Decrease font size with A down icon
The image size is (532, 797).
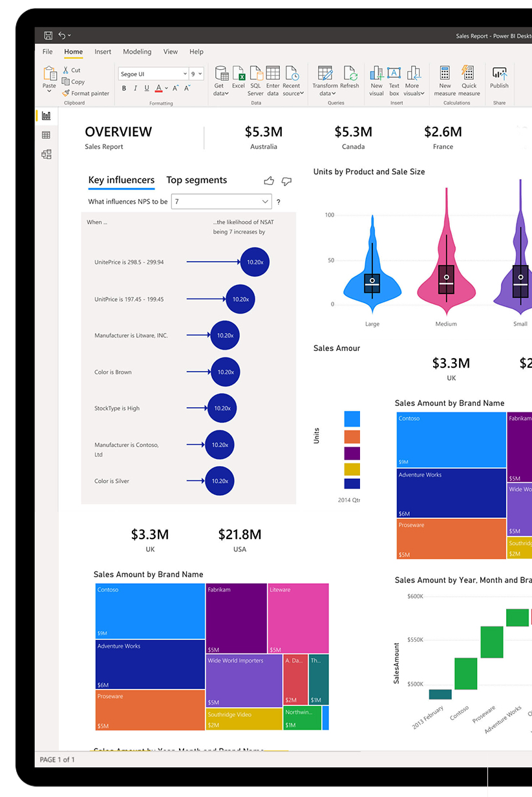187,88
